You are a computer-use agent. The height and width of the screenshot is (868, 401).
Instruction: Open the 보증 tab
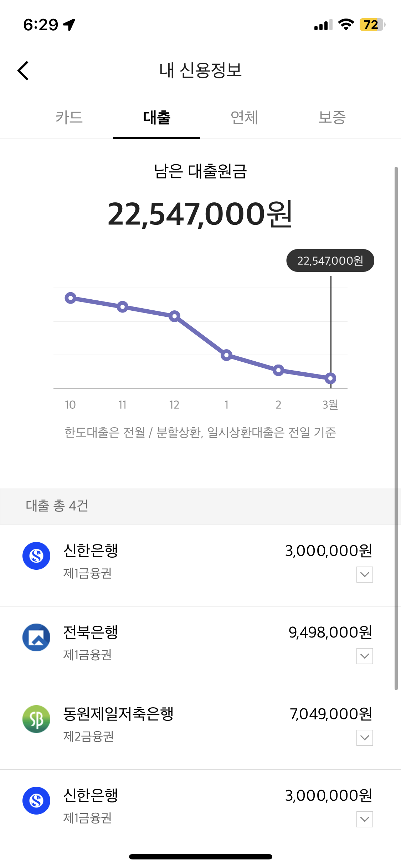pos(332,117)
